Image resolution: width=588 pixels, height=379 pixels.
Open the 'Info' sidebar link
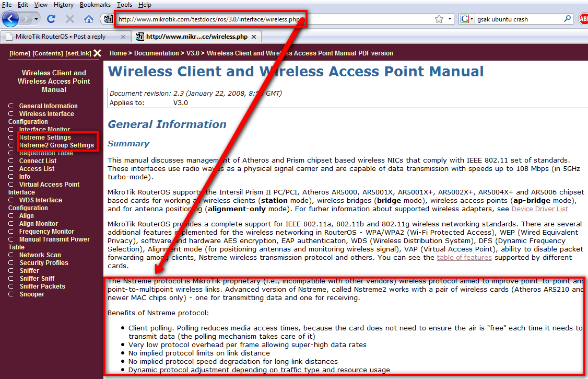pos(25,177)
